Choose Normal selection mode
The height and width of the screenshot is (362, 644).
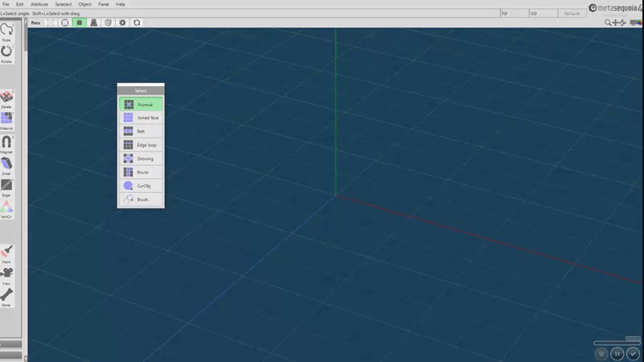point(141,105)
